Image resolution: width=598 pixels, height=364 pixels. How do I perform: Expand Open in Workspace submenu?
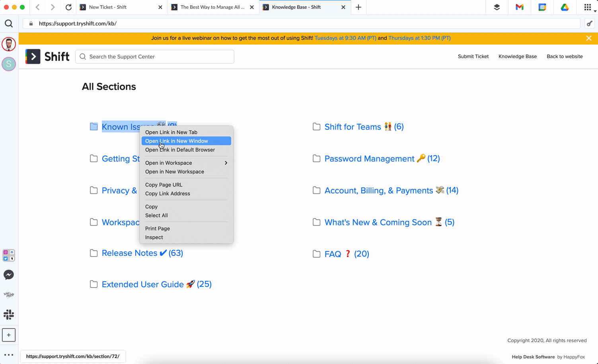[x=186, y=163]
